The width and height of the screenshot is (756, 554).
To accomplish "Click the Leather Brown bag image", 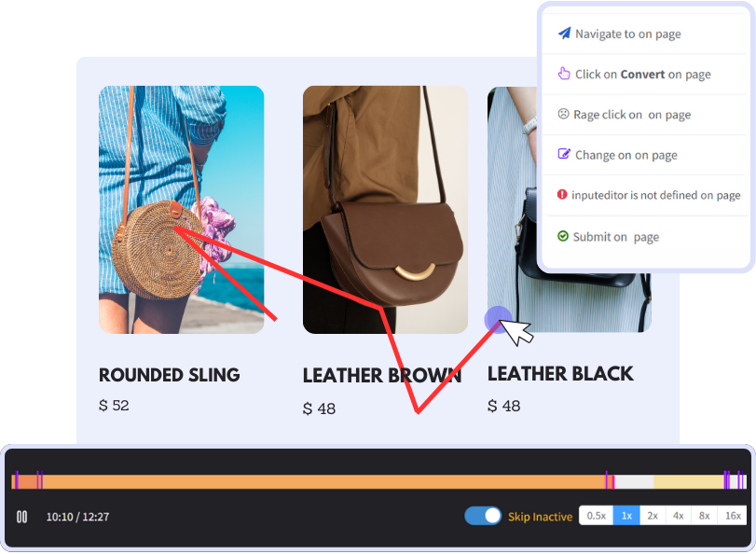I will (385, 210).
